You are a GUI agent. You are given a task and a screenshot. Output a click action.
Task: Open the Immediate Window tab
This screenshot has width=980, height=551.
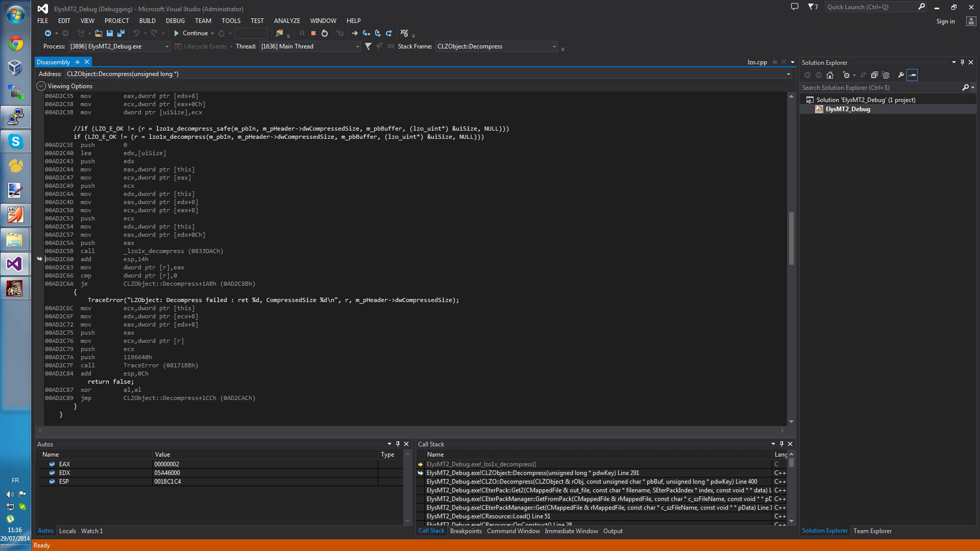pyautogui.click(x=571, y=531)
